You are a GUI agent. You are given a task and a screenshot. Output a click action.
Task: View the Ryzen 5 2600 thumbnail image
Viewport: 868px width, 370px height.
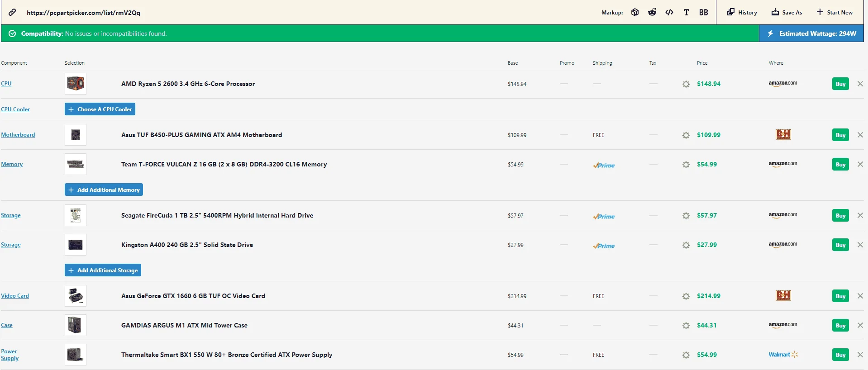coord(76,84)
